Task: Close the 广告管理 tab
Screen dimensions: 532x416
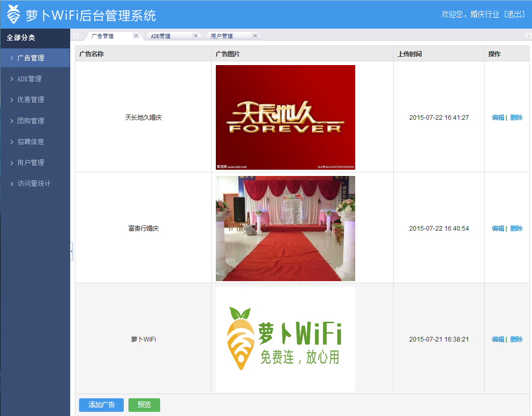Action: point(136,35)
